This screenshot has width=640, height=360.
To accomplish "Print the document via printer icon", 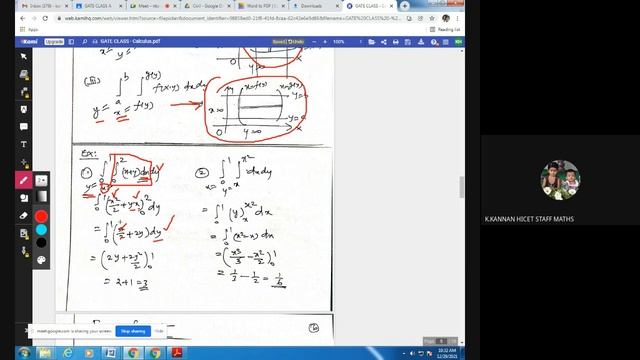I will coord(396,42).
